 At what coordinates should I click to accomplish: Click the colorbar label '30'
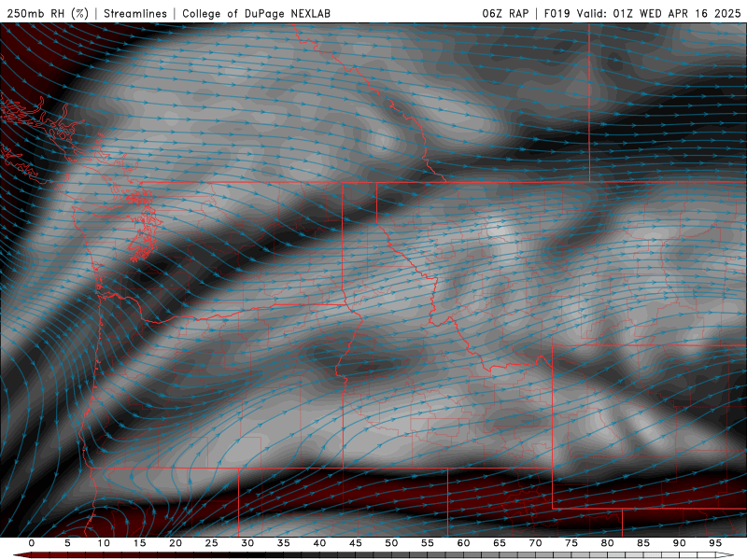(247, 543)
